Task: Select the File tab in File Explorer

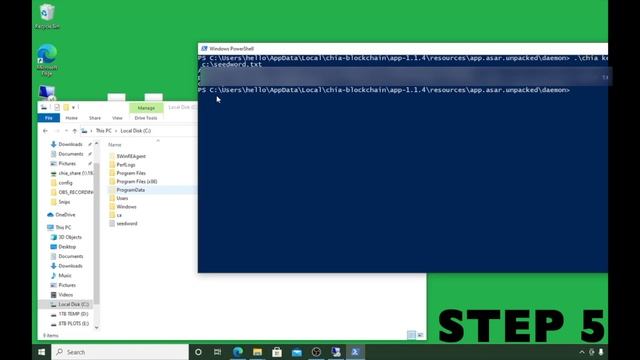Action: click(x=49, y=118)
